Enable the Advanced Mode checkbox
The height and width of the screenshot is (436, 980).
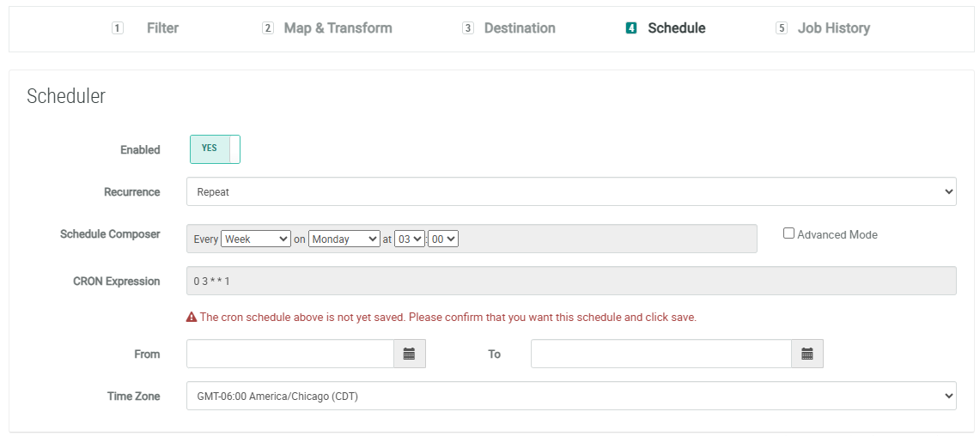[x=788, y=233]
